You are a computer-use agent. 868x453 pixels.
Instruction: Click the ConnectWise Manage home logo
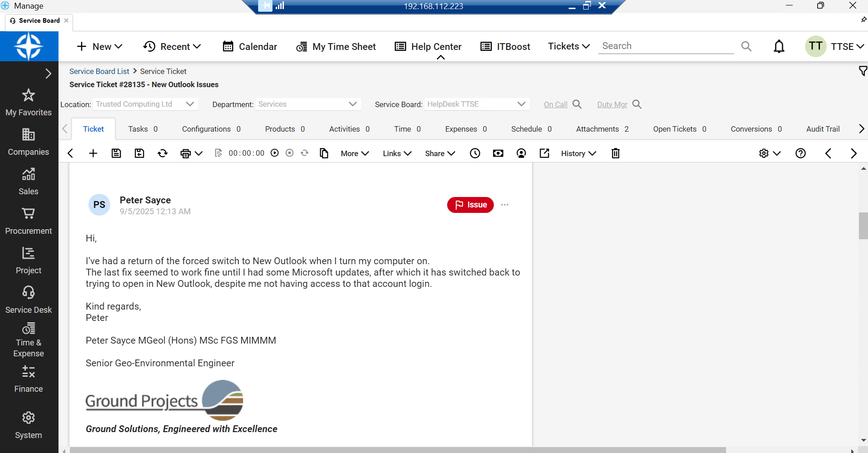(x=29, y=46)
